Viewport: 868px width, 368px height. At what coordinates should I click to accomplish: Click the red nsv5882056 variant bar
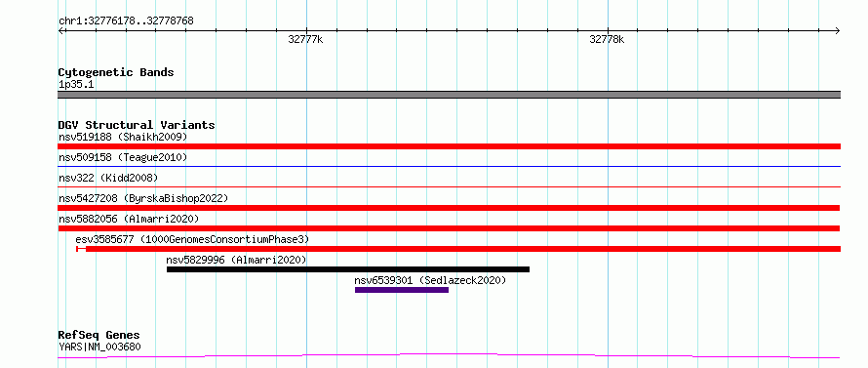pyautogui.click(x=449, y=228)
